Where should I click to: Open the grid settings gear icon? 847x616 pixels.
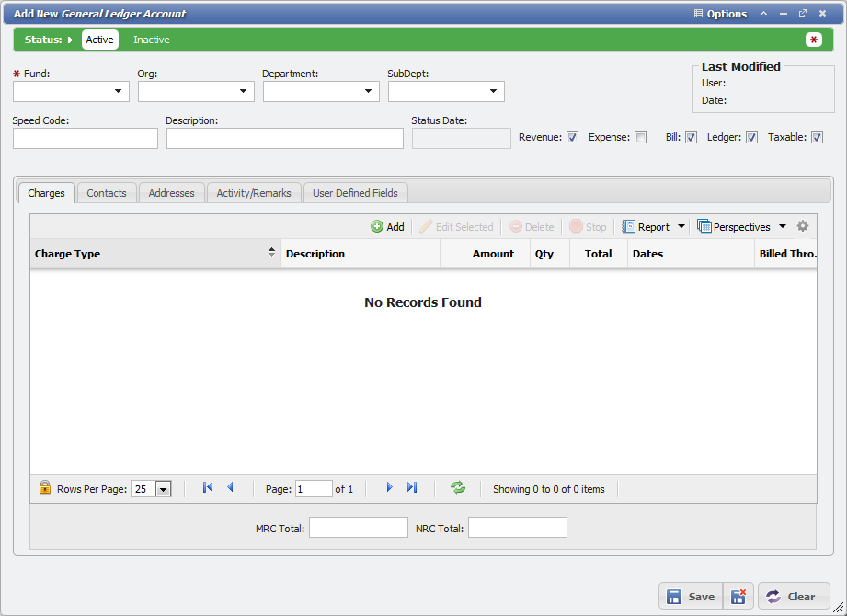click(803, 225)
